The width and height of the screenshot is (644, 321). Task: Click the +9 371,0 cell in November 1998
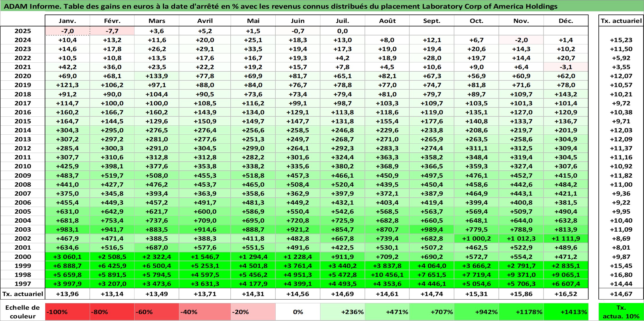521,275
